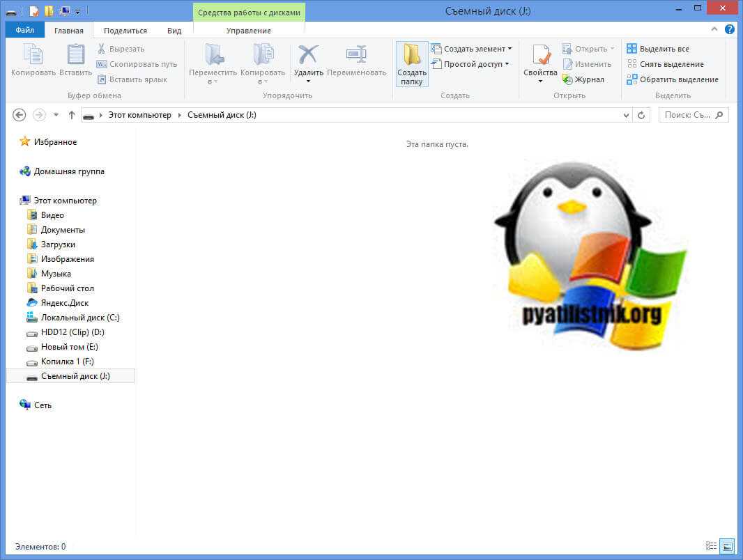This screenshot has height=560, width=743.
Task: Open the Простой доступ dropdown
Action: point(470,64)
